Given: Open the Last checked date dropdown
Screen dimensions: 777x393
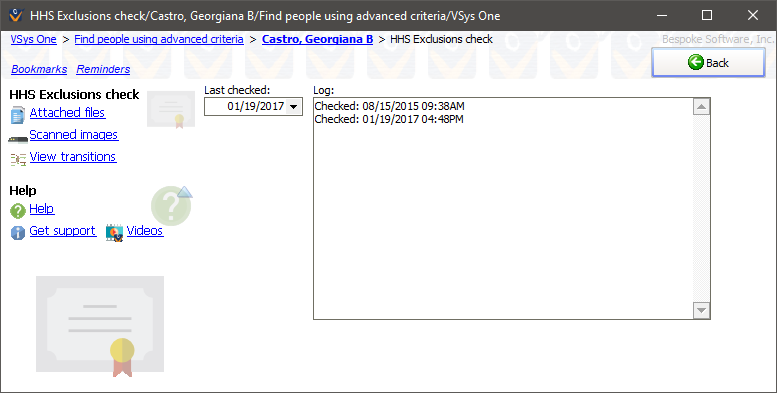Looking at the screenshot, I should pyautogui.click(x=293, y=107).
